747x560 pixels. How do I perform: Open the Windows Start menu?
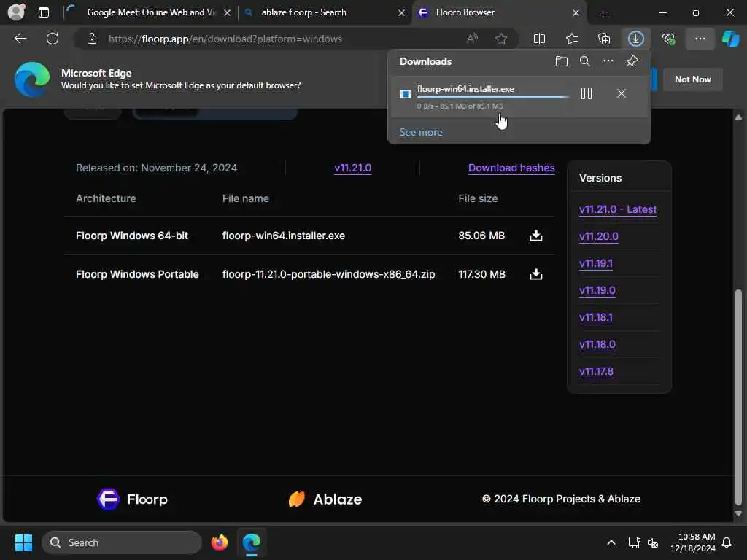coord(23,542)
